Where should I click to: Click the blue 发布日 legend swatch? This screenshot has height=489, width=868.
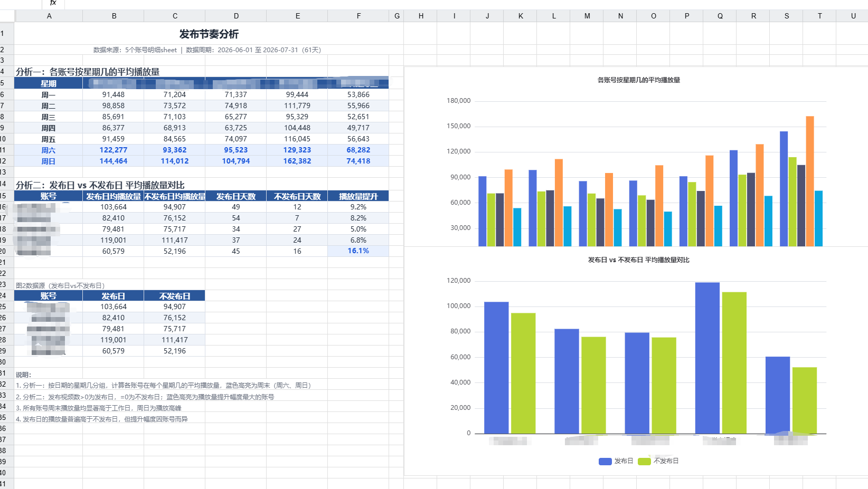[x=605, y=461]
